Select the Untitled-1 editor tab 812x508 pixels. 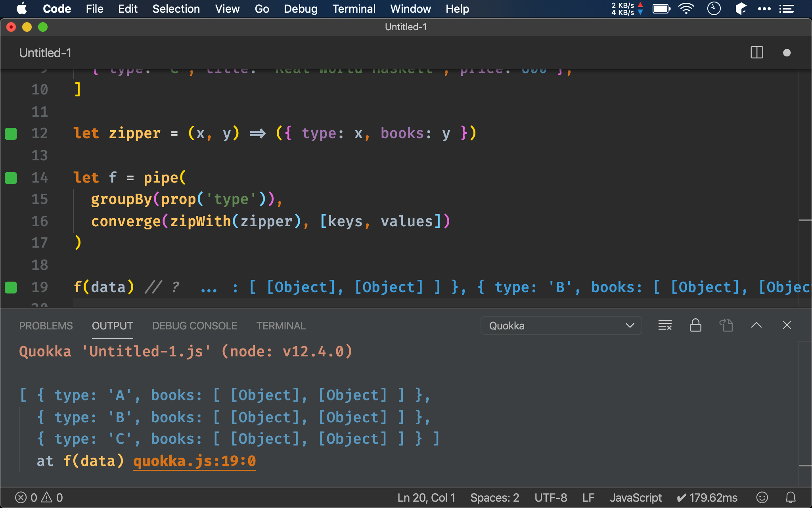[x=45, y=53]
